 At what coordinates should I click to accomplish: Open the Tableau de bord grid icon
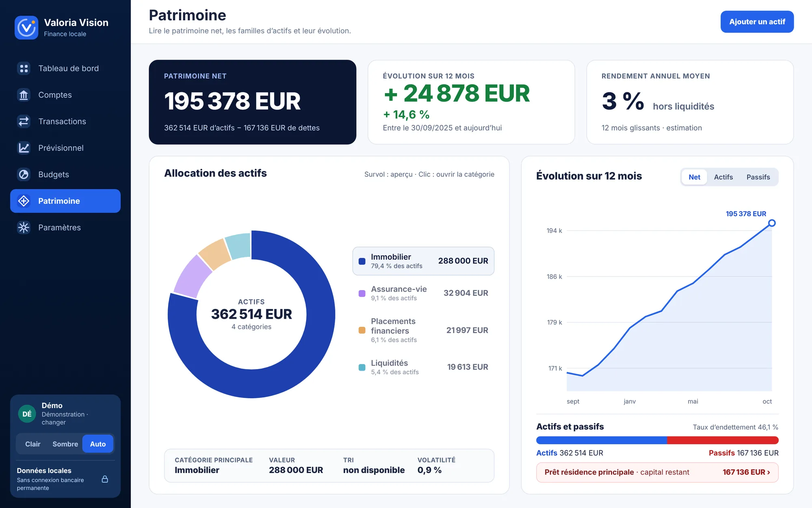click(x=24, y=68)
